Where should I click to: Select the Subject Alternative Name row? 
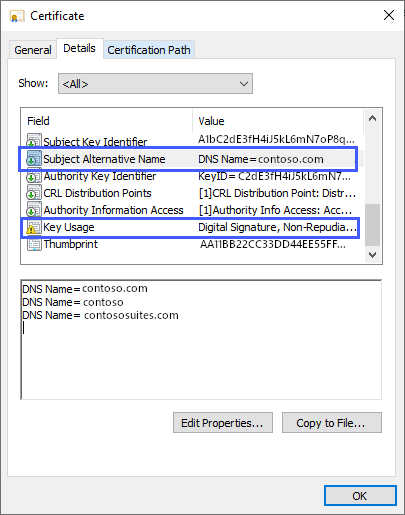click(x=192, y=159)
